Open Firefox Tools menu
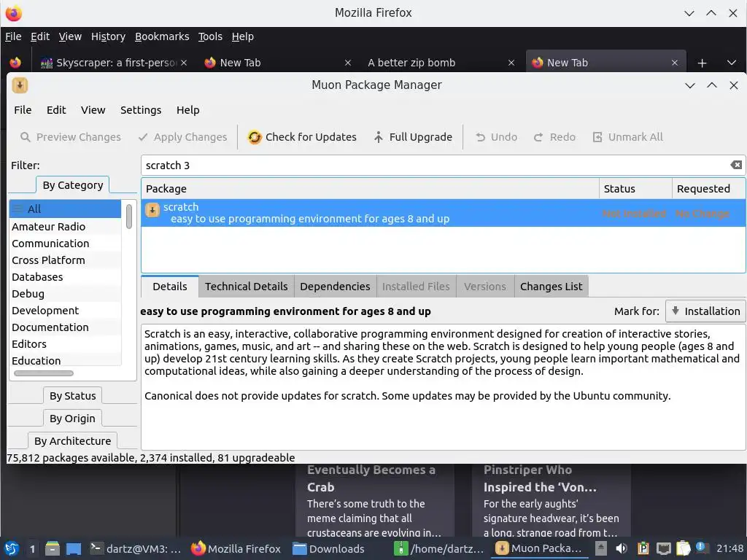This screenshot has height=560, width=747. pos(210,36)
